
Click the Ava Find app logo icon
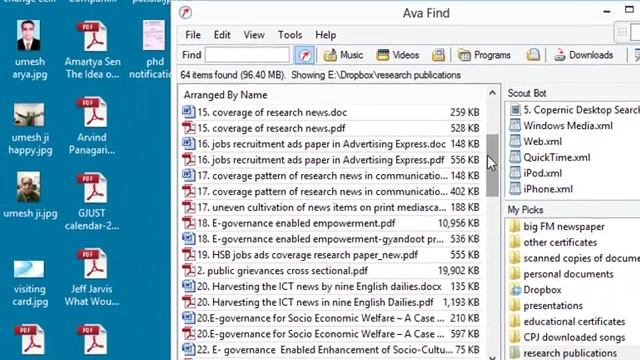click(x=185, y=13)
